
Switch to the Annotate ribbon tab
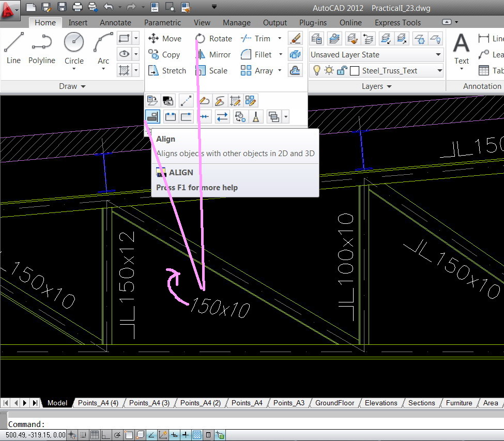point(115,22)
